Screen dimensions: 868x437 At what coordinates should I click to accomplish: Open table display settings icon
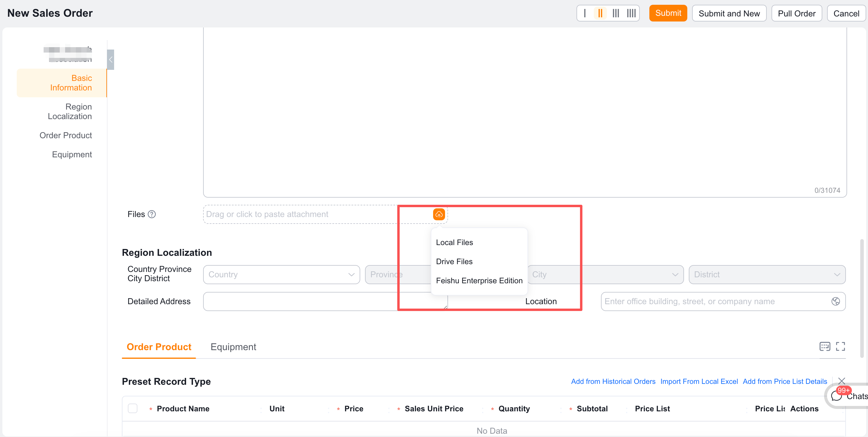[824, 346]
